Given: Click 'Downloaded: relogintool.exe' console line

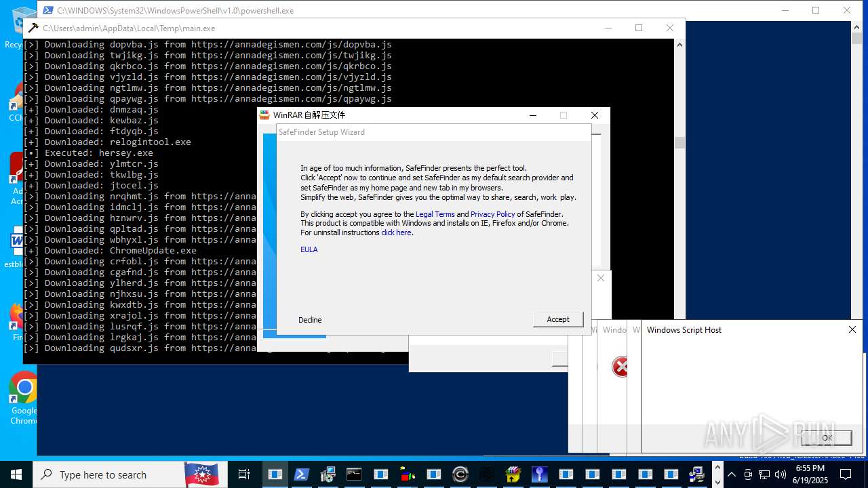Looking at the screenshot, I should point(107,142).
